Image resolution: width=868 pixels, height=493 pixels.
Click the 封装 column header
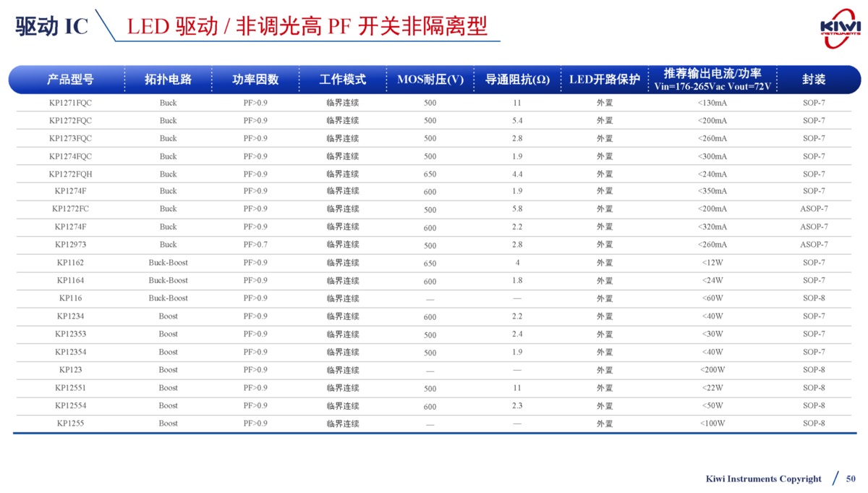coord(813,80)
